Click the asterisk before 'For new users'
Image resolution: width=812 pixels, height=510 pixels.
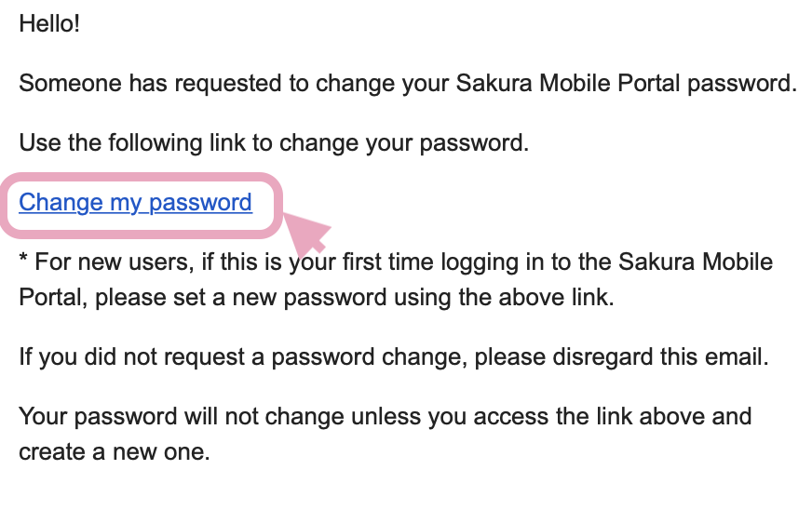tap(23, 258)
